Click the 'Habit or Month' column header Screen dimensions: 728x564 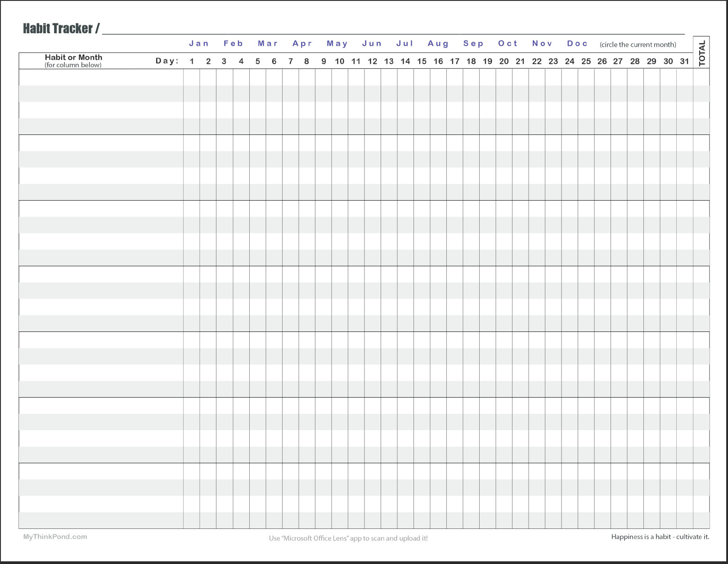pos(73,57)
